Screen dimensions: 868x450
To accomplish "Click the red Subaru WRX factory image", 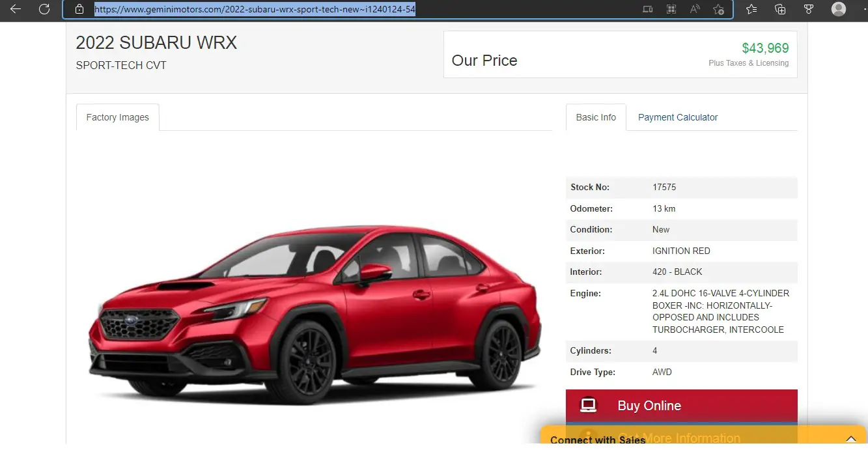I will [x=315, y=315].
